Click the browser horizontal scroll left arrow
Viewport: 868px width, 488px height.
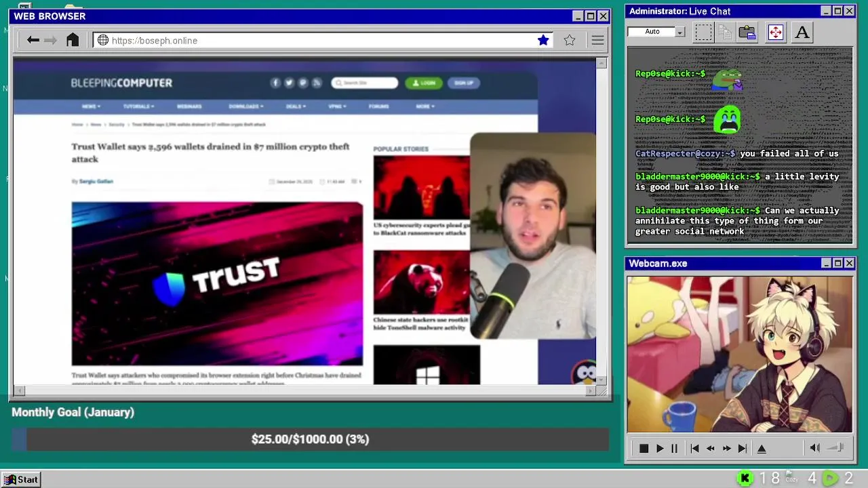(18, 390)
